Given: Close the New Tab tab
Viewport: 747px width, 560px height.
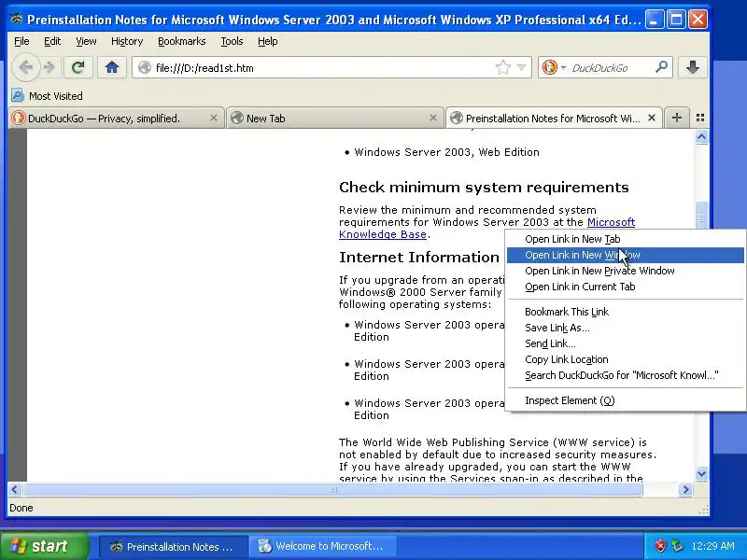Looking at the screenshot, I should (432, 118).
